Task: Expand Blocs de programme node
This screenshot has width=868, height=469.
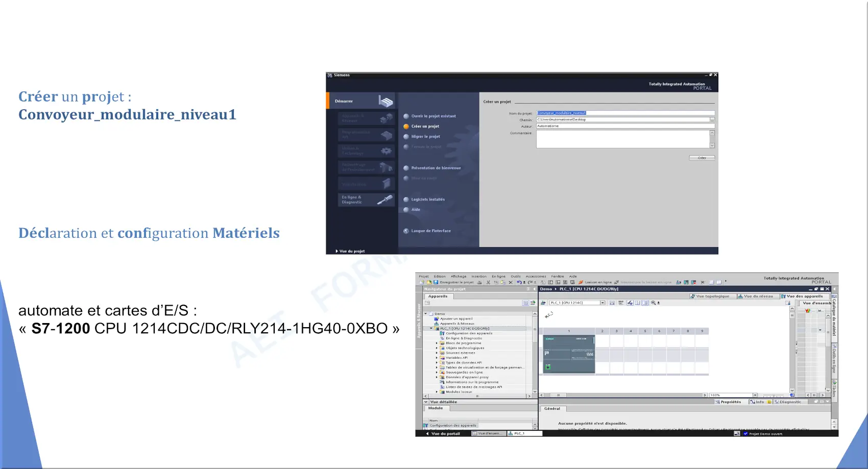Action: (x=437, y=343)
